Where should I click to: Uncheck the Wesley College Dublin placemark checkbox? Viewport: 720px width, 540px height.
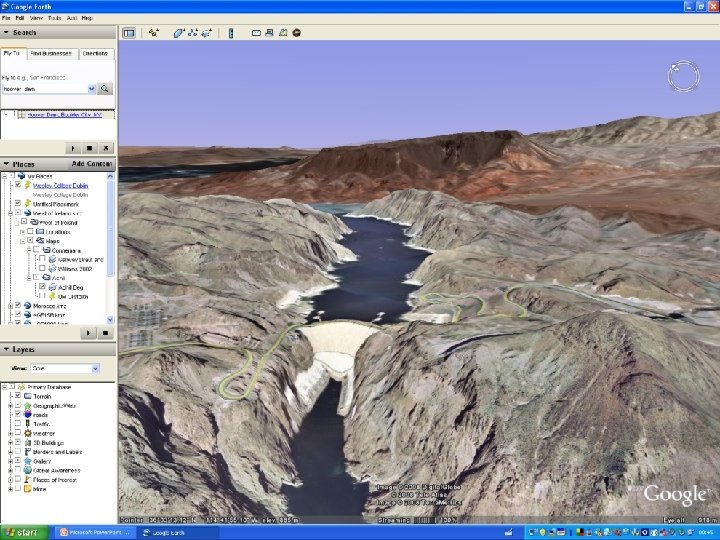[18, 185]
